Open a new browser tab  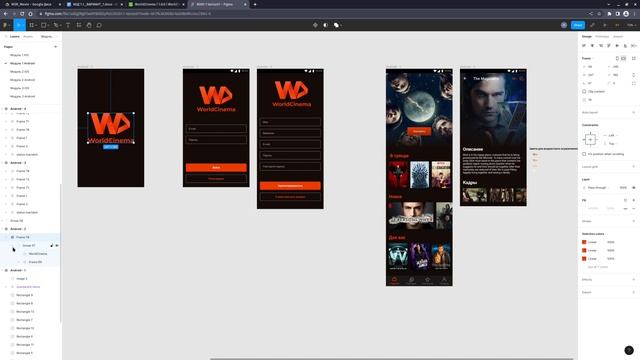pyautogui.click(x=255, y=4)
